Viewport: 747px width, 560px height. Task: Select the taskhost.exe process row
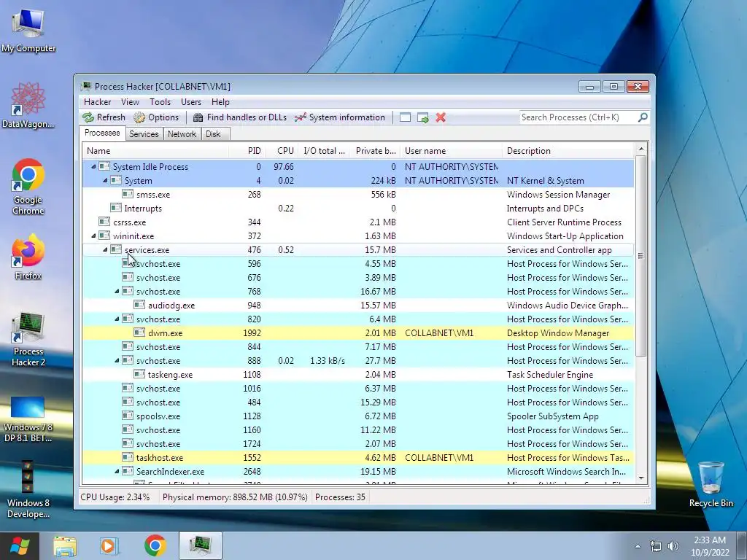[x=358, y=458]
